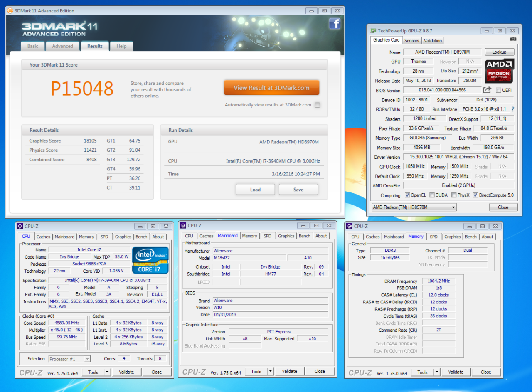Screen dimensions: 532x392
Task: Click Tools button in CPU-Z Memory window
Action: click(422, 372)
